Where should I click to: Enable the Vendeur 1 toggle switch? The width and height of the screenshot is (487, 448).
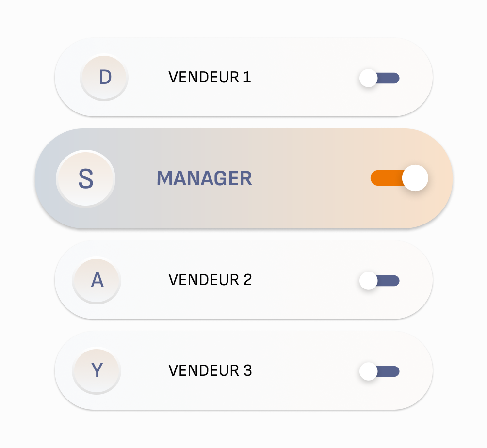coord(380,77)
